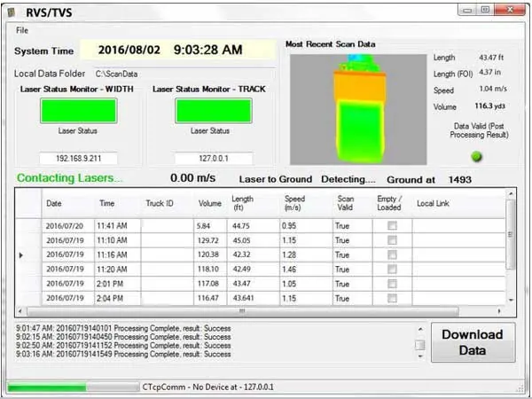Click log entry 20160719141549 Processing Complete
532x399 pixels.
[123, 354]
